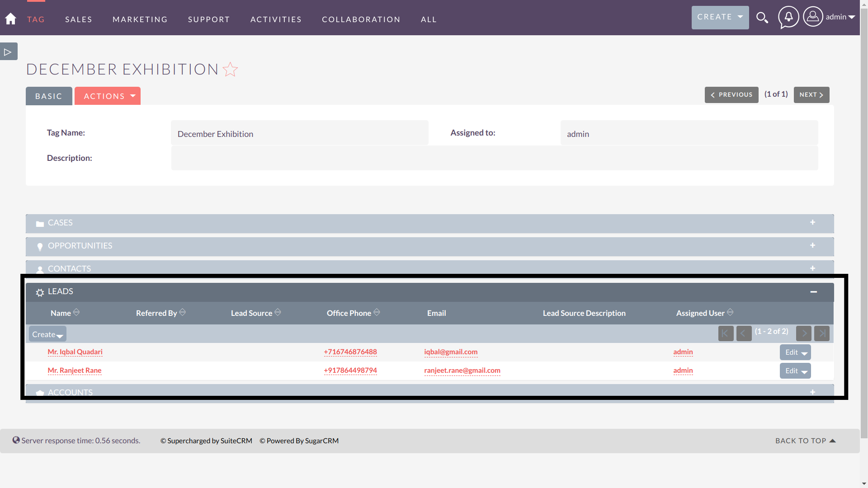Click the server response globe icon
The image size is (868, 488).
coord(16,440)
